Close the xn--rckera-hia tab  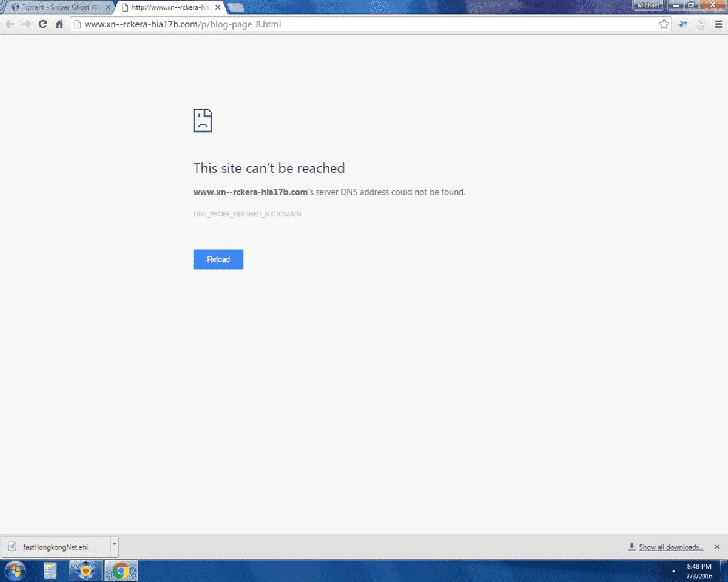pyautogui.click(x=218, y=7)
